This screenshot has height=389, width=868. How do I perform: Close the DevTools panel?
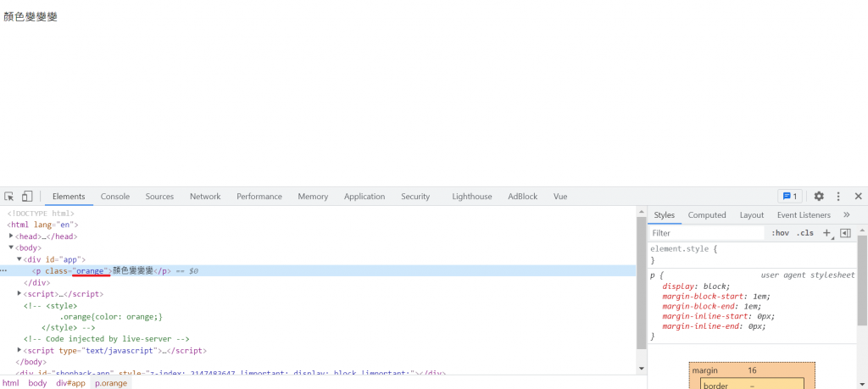[858, 196]
